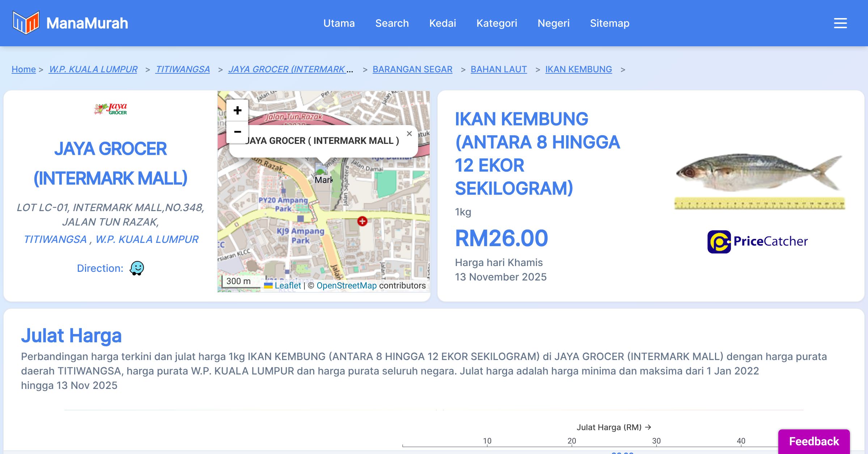Open the BAHAN LAUT breadcrumb link
This screenshot has height=454, width=868.
pos(498,69)
